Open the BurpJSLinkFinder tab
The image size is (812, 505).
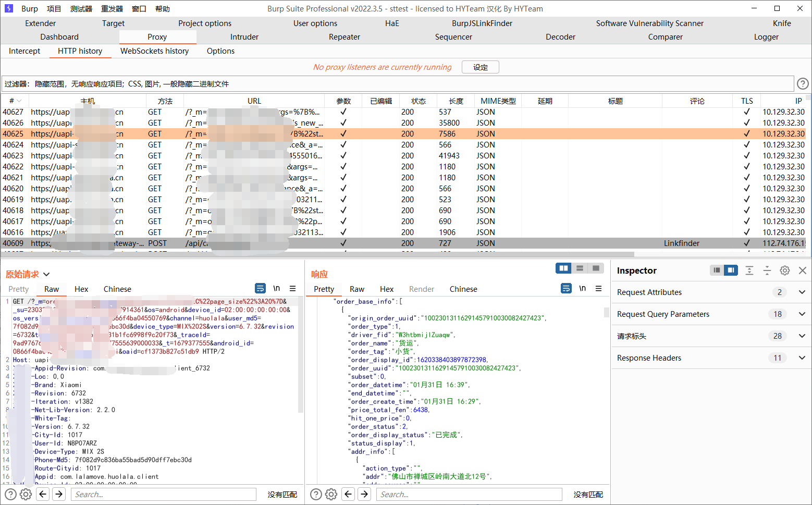(x=482, y=23)
